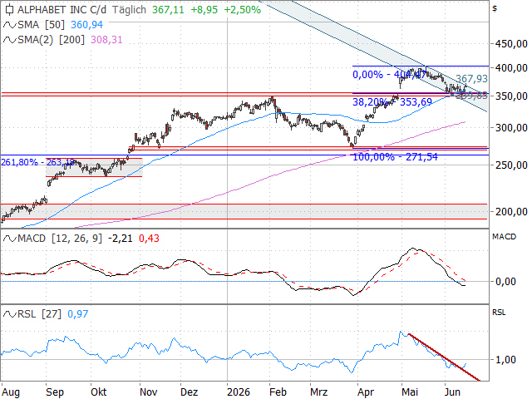This screenshot has width=532, height=399.
Task: Click the change value +8,95
Action: pos(204,9)
